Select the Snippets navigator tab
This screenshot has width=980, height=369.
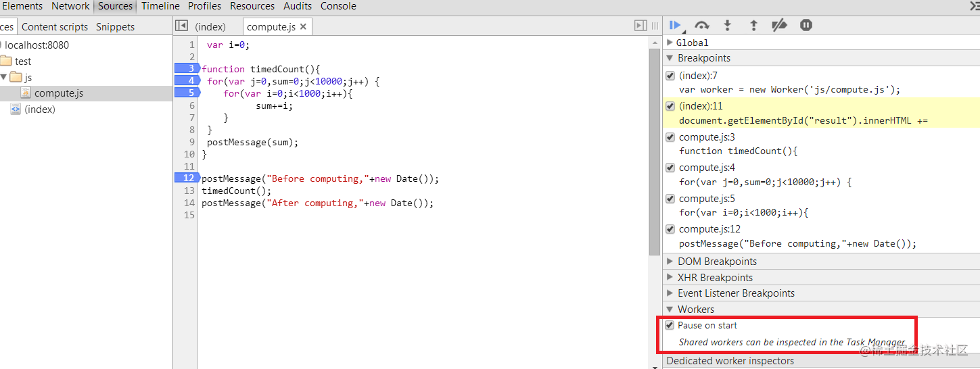[x=115, y=27]
